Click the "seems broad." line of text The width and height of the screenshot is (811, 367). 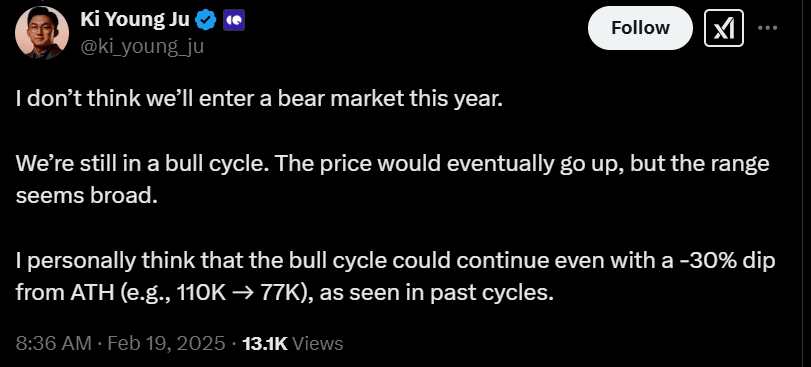point(86,196)
